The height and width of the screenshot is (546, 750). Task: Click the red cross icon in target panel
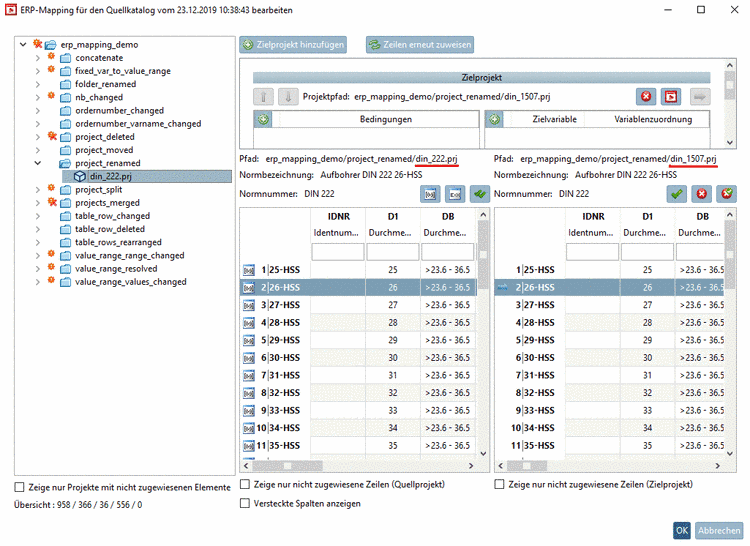[x=702, y=194]
